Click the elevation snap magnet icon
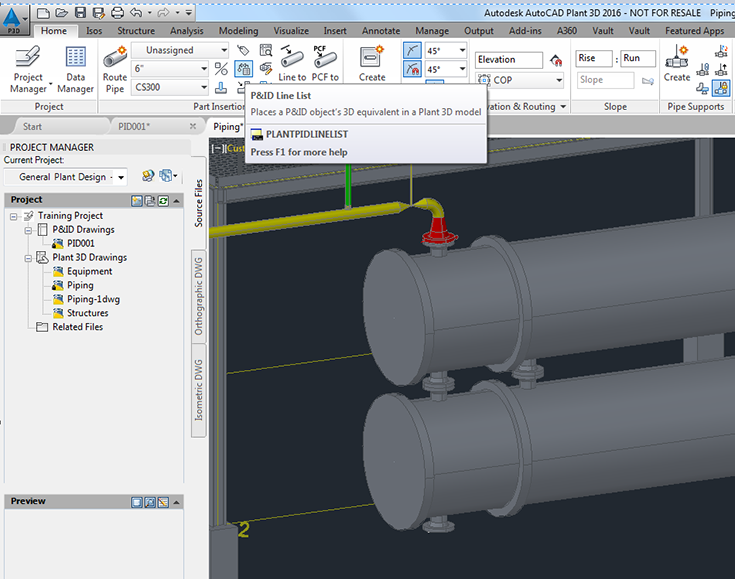This screenshot has width=735, height=579. (x=556, y=60)
